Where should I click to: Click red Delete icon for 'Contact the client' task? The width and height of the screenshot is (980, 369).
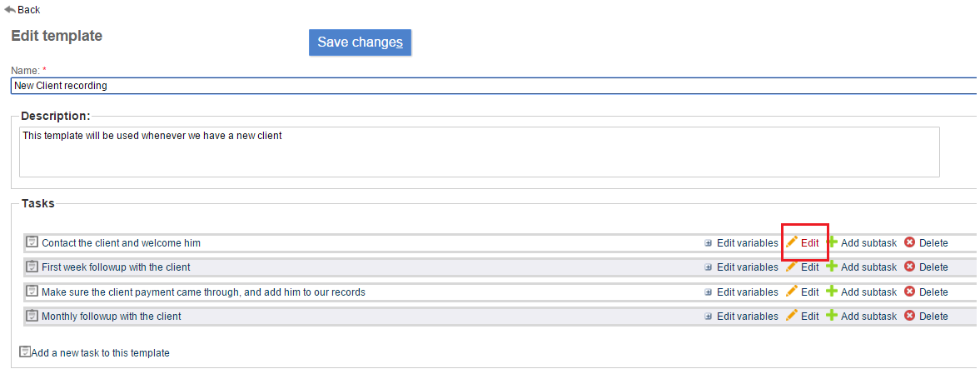point(909,242)
